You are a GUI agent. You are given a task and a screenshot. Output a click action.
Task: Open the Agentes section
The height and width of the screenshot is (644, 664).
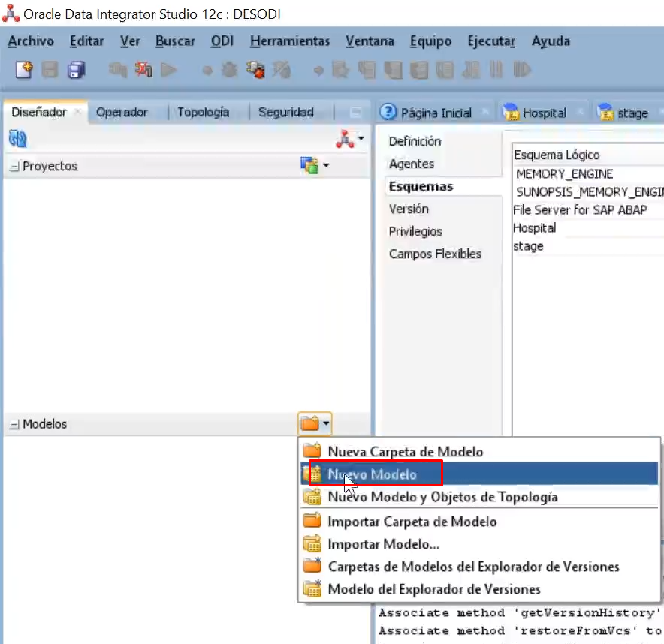click(412, 164)
